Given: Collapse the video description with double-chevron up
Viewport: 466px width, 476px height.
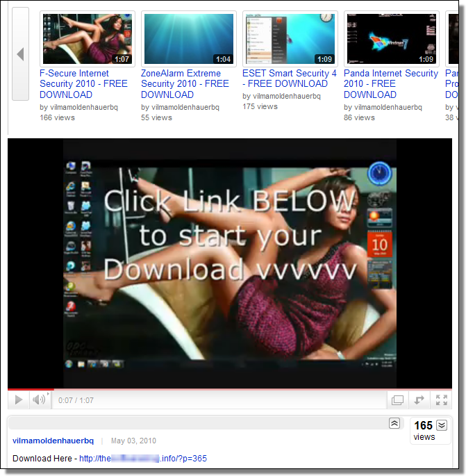Looking at the screenshot, I should (x=394, y=423).
